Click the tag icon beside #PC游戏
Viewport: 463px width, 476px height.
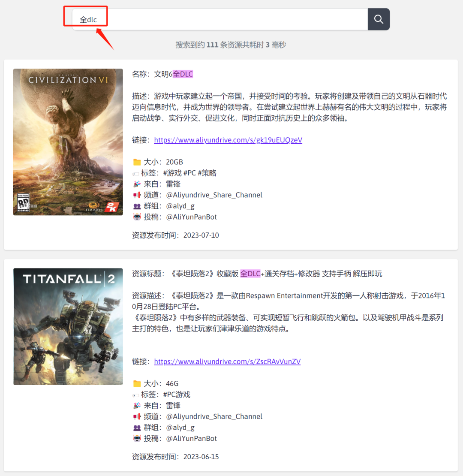coord(135,395)
